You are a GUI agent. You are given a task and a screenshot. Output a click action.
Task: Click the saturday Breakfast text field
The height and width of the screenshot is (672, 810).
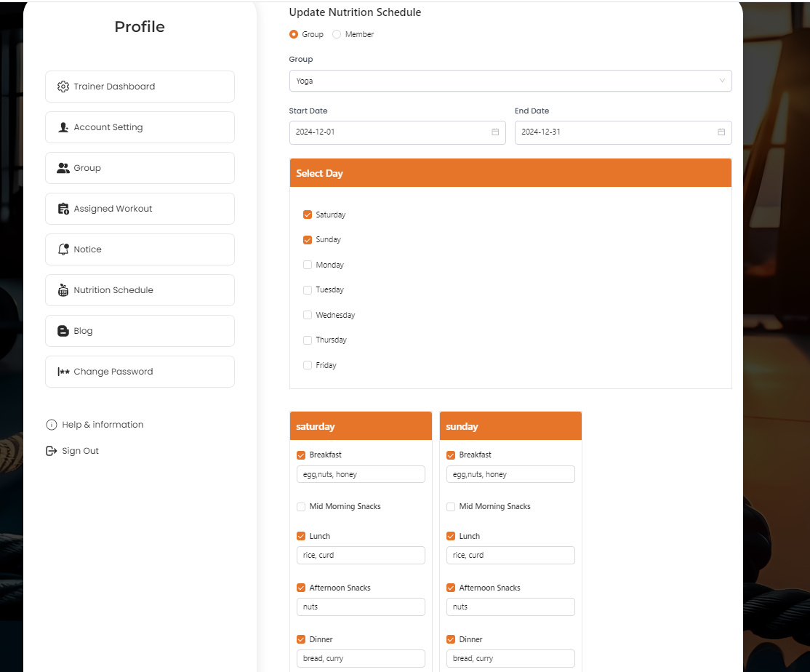coord(361,474)
